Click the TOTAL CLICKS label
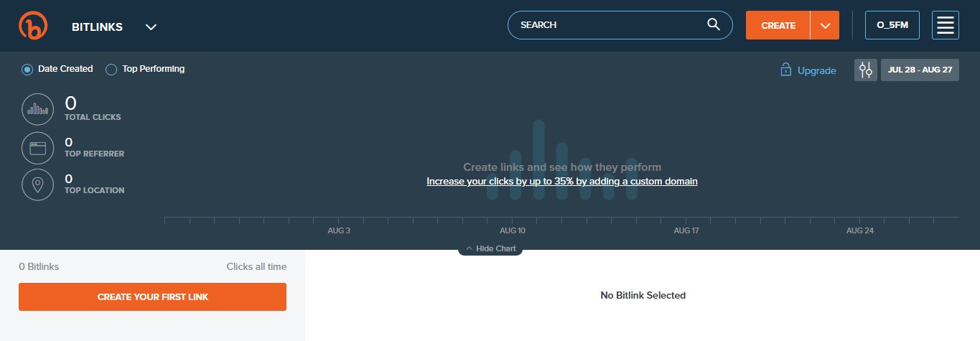The width and height of the screenshot is (980, 341). (x=93, y=117)
